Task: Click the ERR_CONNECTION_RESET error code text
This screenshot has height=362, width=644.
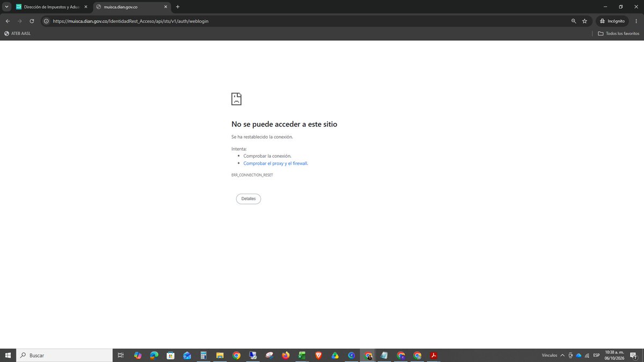Action: coord(252,175)
